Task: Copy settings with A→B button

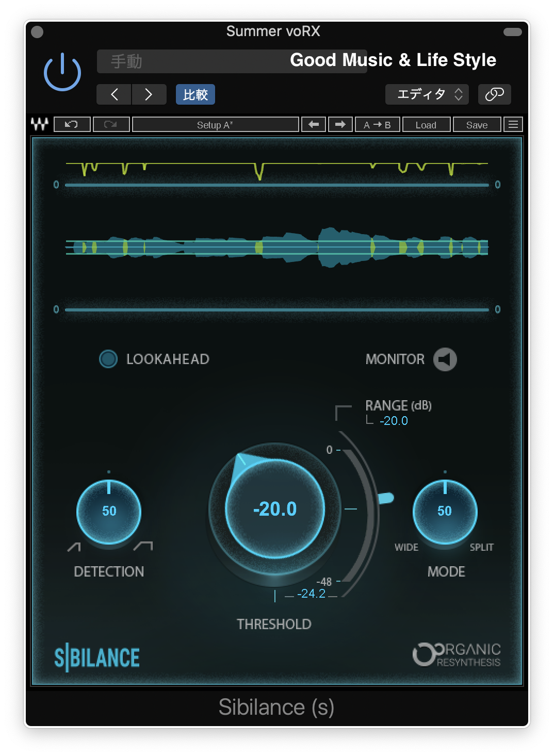Action: pyautogui.click(x=377, y=124)
